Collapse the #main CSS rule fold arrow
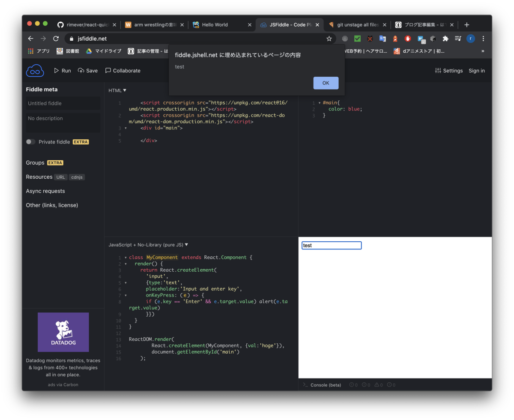This screenshot has height=420, width=514. pos(320,103)
